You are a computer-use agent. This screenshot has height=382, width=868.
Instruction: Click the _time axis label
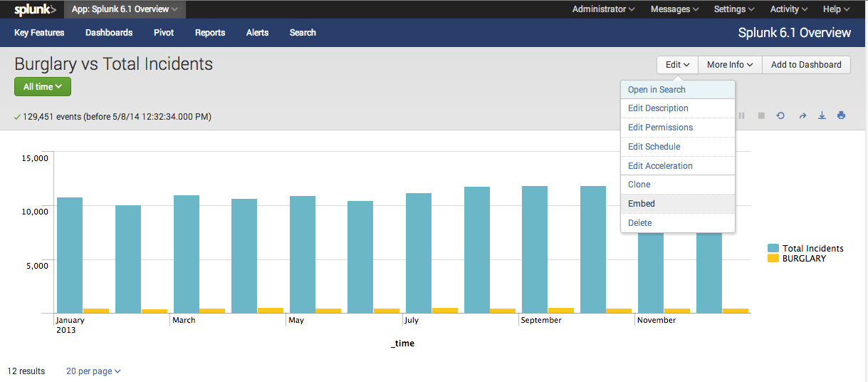click(x=402, y=344)
